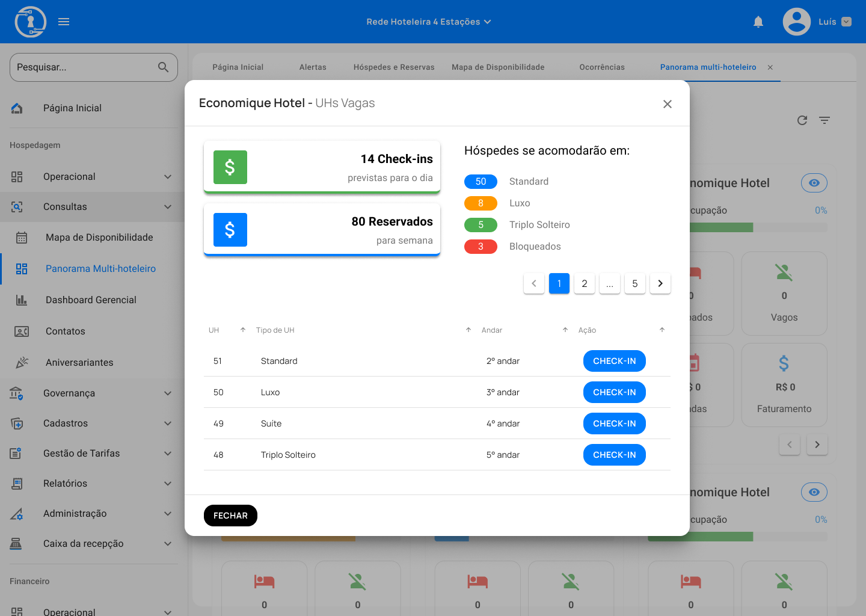Open the Rede Hoteleira 4 Estações dropdown
866x616 pixels.
click(428, 22)
